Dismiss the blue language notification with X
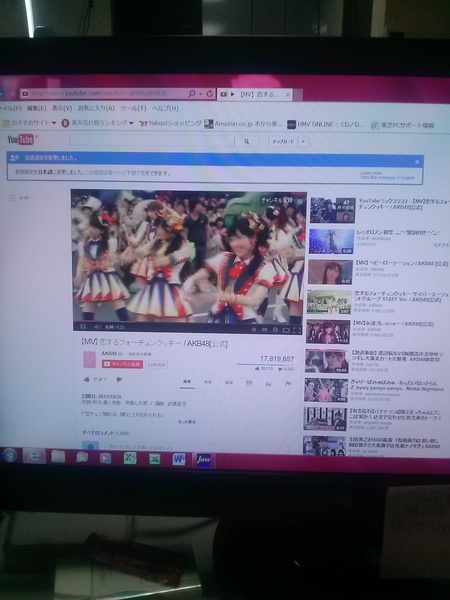The image size is (450, 600). point(417,162)
